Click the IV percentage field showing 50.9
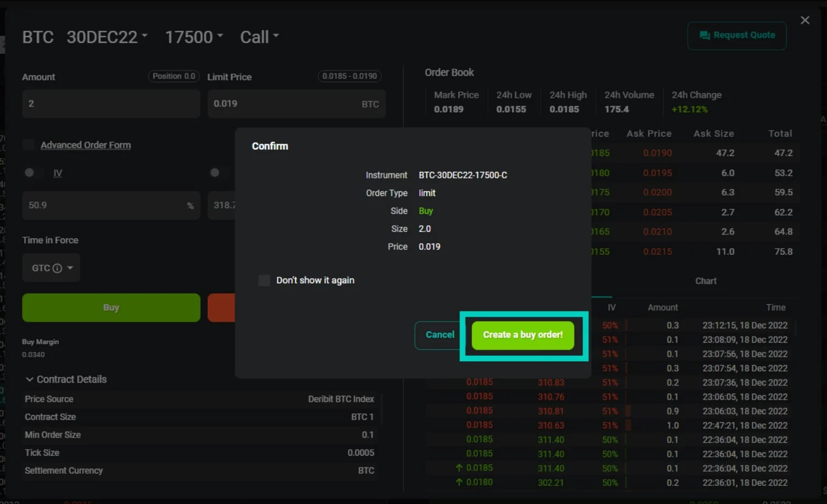This screenshot has width=827, height=504. [111, 205]
